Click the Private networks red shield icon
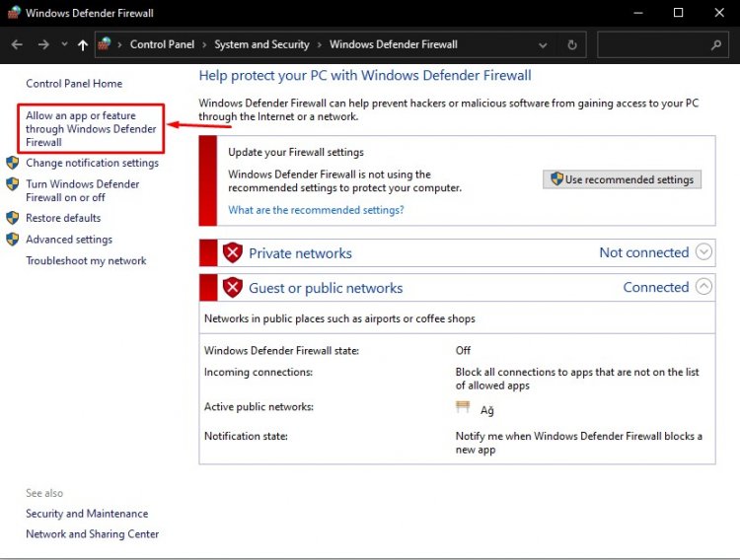The width and height of the screenshot is (740, 560). click(233, 252)
